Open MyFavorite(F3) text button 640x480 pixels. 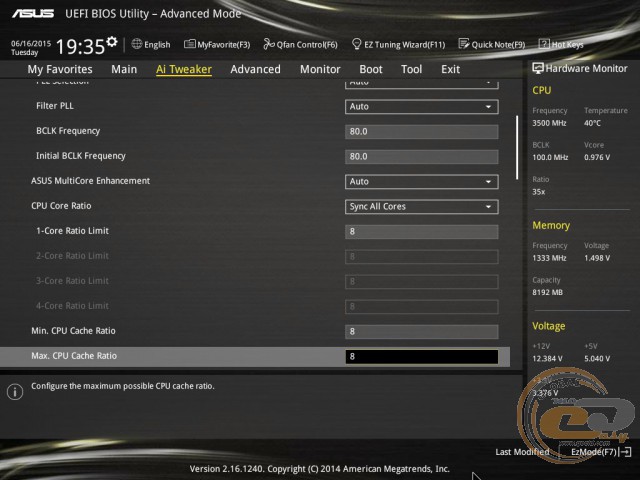tap(224, 44)
